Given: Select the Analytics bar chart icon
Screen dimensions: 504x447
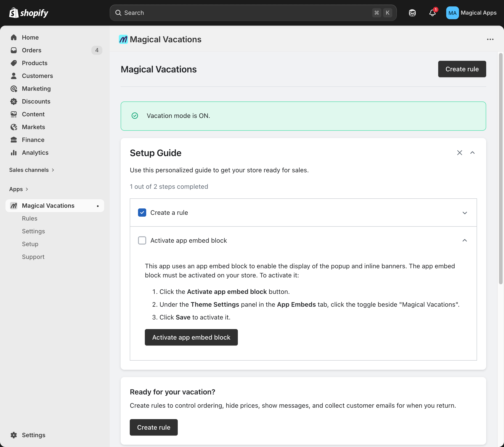Looking at the screenshot, I should click(x=14, y=152).
